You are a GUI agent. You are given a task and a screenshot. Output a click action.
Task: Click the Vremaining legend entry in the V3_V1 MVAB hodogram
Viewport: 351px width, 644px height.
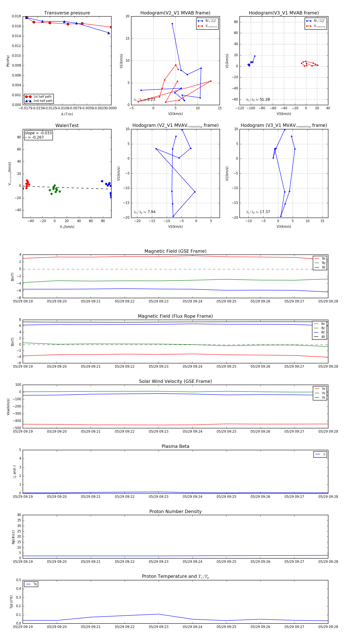[316, 26]
